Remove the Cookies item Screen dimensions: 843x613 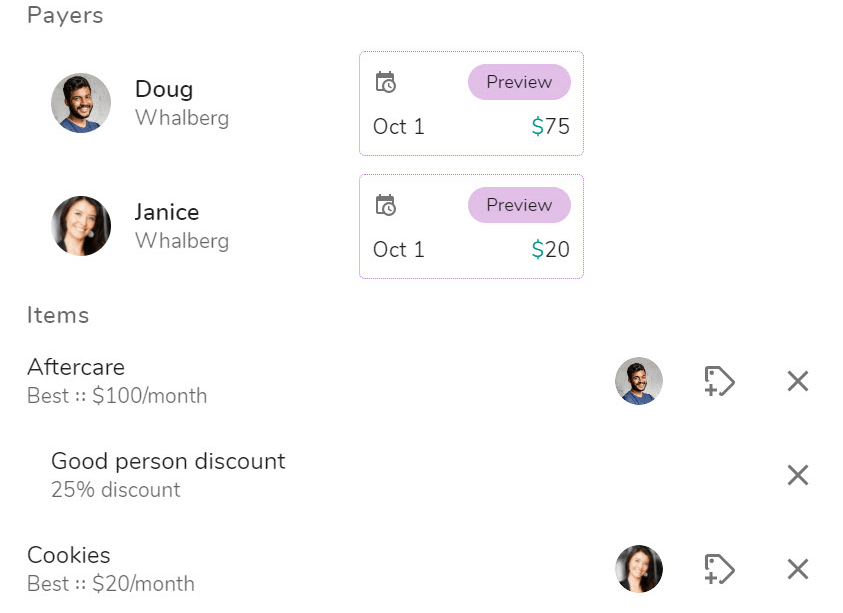pyautogui.click(x=797, y=569)
